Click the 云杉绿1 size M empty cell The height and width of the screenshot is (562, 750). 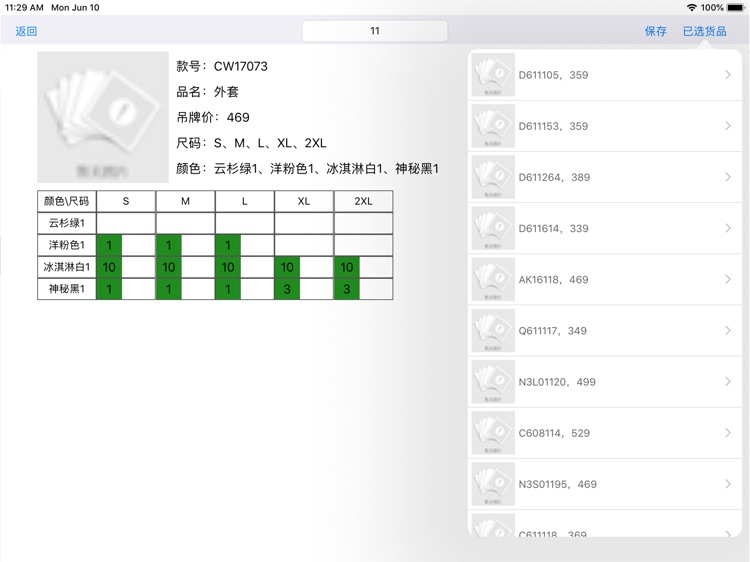click(185, 223)
